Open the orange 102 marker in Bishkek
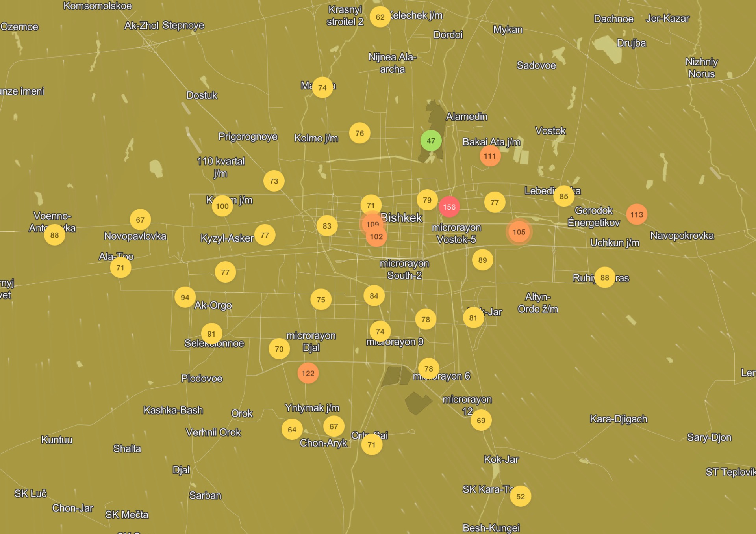The image size is (756, 534). tap(376, 237)
